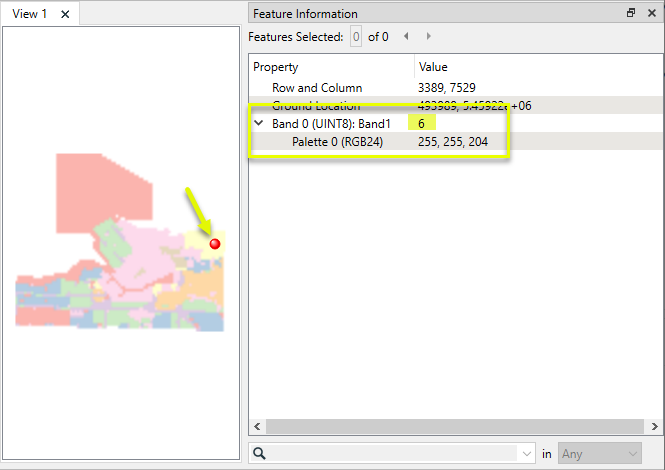
Task: Close the View 1 tab
Action: (65, 14)
